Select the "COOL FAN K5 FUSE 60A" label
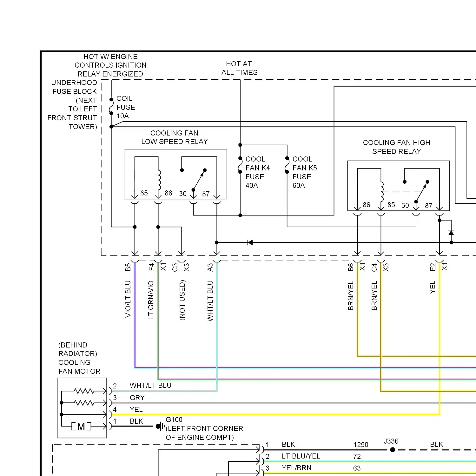 [305, 172]
